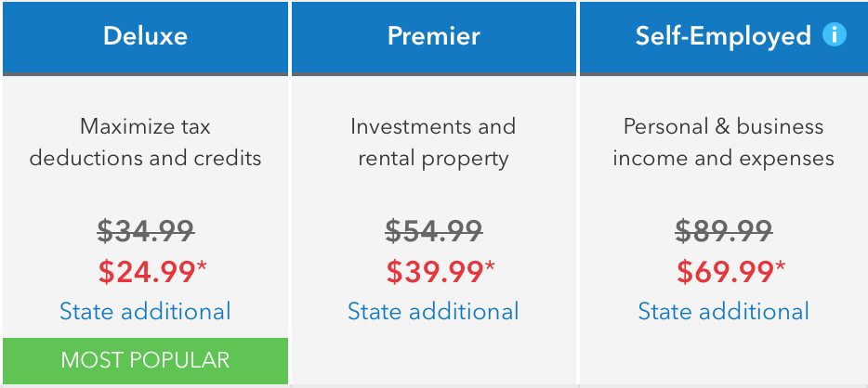Click the crossed-out $89.99 price
Image resolution: width=868 pixels, height=388 pixels.
pos(724,230)
